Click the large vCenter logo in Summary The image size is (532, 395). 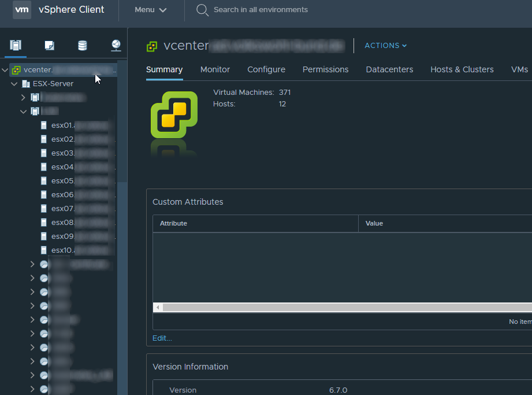(x=174, y=115)
